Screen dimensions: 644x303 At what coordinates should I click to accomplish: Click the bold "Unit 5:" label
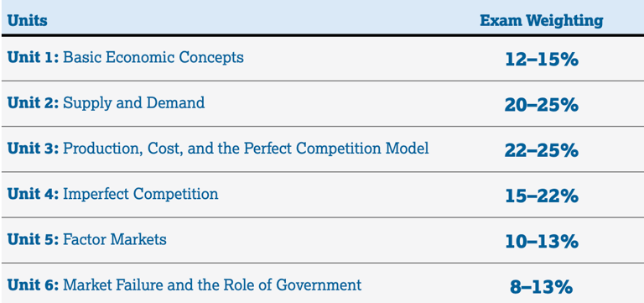click(x=34, y=239)
